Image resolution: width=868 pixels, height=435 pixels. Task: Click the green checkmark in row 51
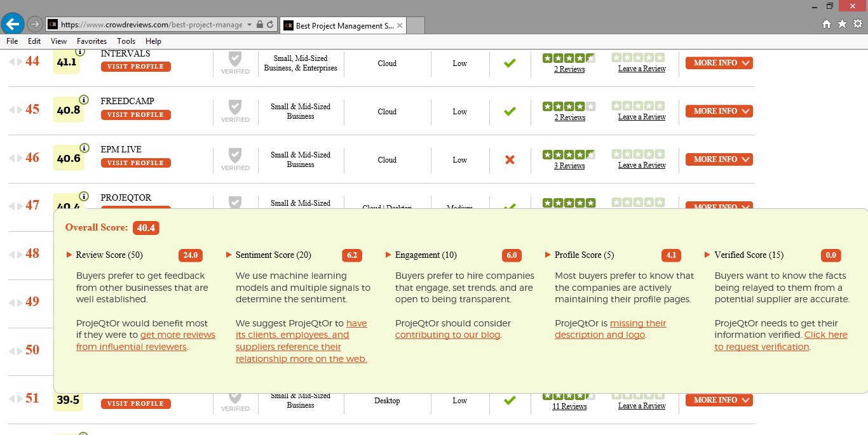[x=510, y=400]
